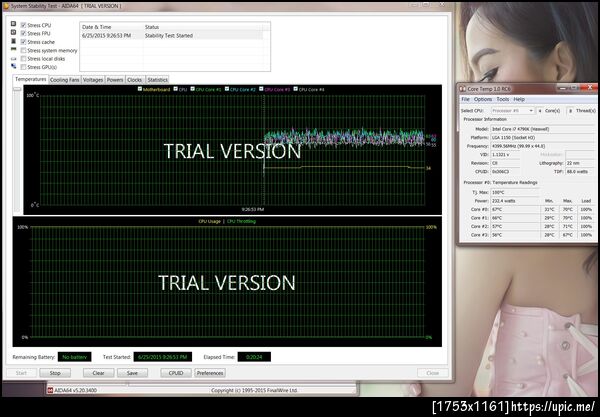The image size is (600, 417).
Task: Click the RAM module icon beside Stress system memory
Action: point(13,49)
